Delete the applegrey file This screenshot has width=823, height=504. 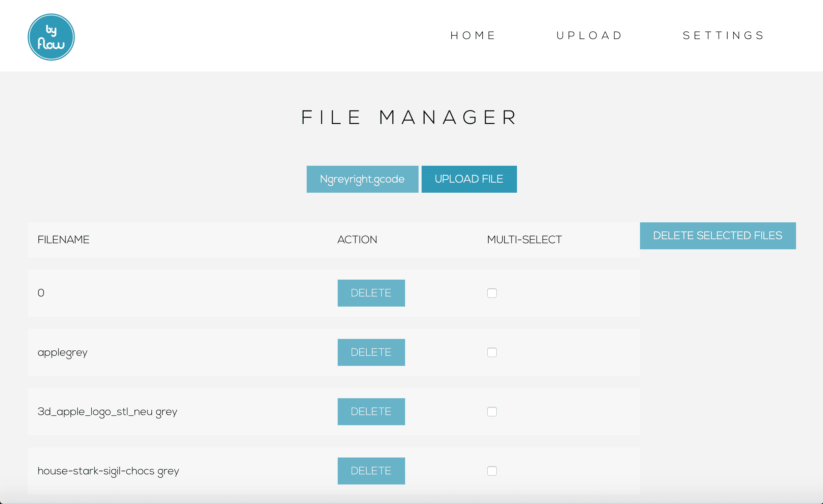(x=371, y=352)
